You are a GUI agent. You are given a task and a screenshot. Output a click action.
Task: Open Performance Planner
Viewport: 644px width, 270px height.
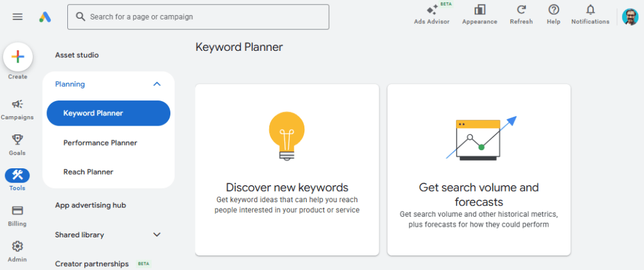coord(100,143)
